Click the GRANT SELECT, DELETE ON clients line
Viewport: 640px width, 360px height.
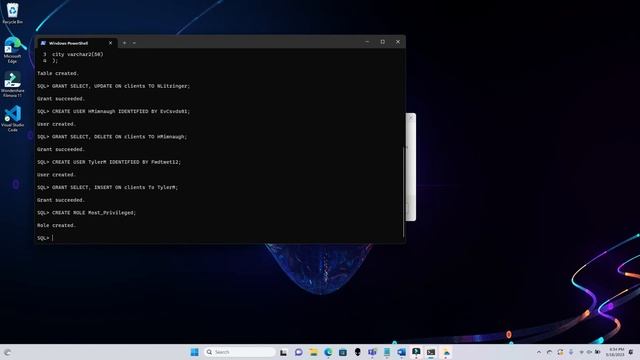pos(112,137)
